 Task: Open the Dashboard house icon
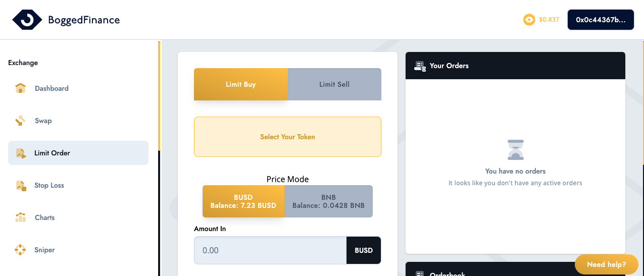point(20,88)
